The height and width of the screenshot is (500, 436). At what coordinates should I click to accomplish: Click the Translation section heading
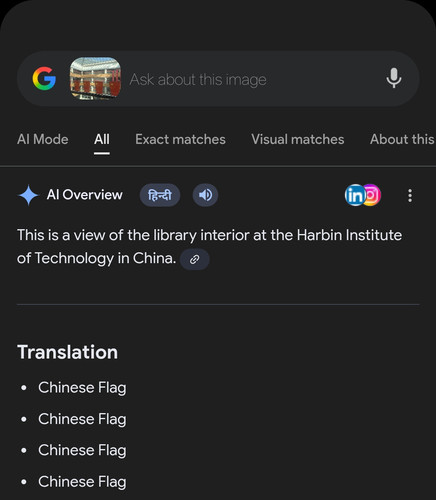(68, 352)
